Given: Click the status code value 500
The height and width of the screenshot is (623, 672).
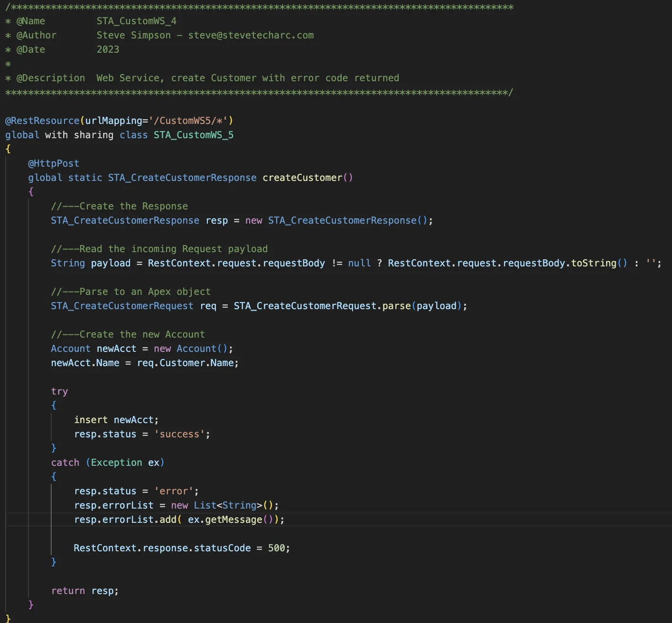Looking at the screenshot, I should tap(277, 548).
